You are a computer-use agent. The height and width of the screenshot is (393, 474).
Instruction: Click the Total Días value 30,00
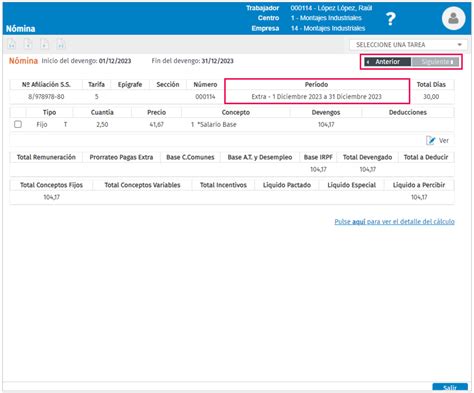431,97
